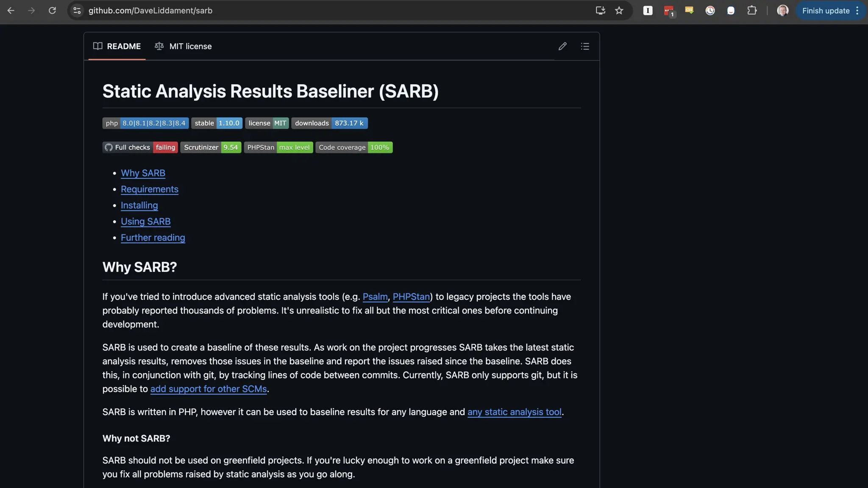This screenshot has width=868, height=488.
Task: Jump to the Further reading link
Action: (153, 237)
